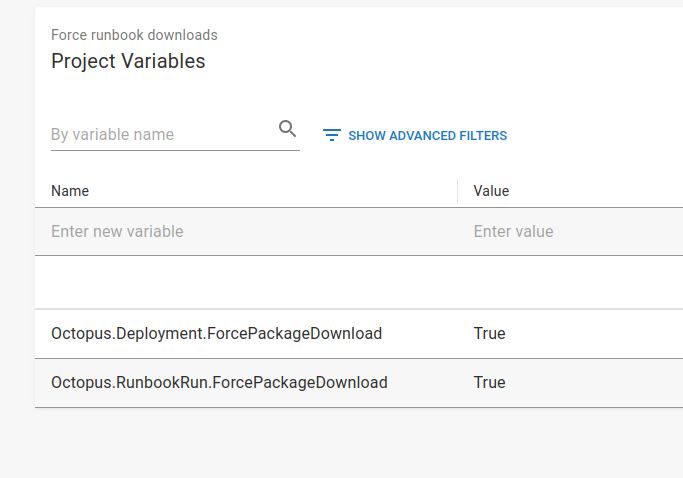The width and height of the screenshot is (683, 478).
Task: Click the 'Enter value' field
Action: pos(578,231)
